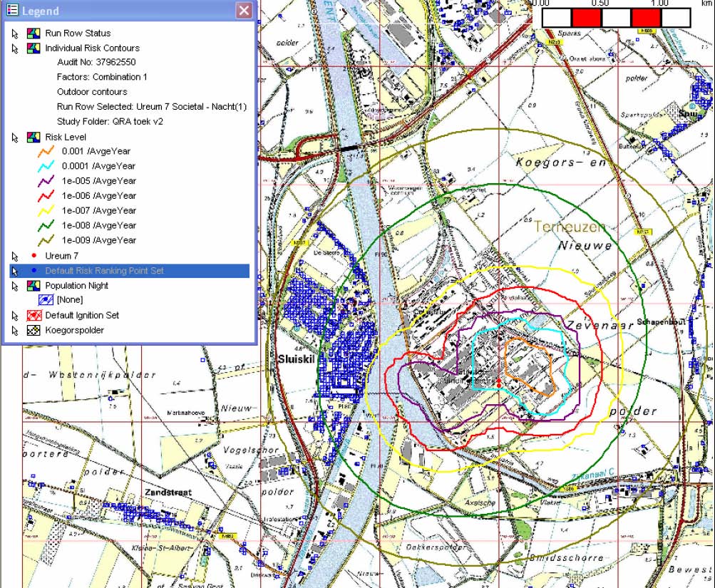Click the Risk Level layer icon
This screenshot has height=588, width=715.
click(34, 137)
